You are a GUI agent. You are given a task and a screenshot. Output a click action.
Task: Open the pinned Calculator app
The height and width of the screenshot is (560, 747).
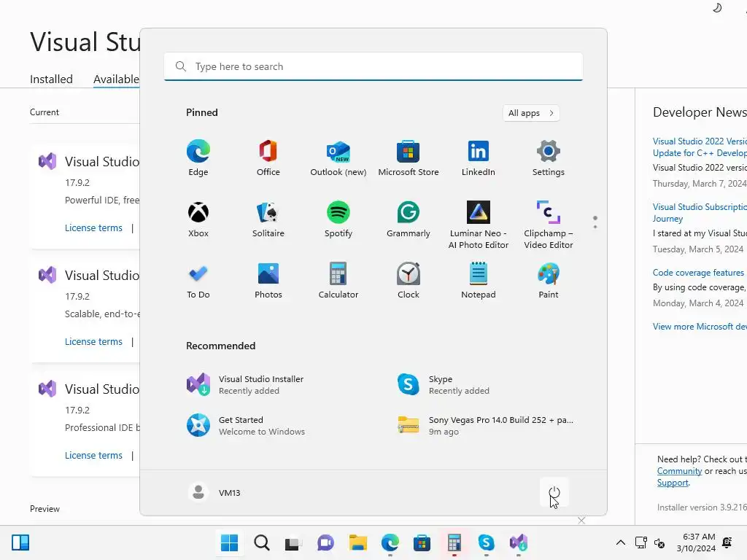(x=338, y=281)
